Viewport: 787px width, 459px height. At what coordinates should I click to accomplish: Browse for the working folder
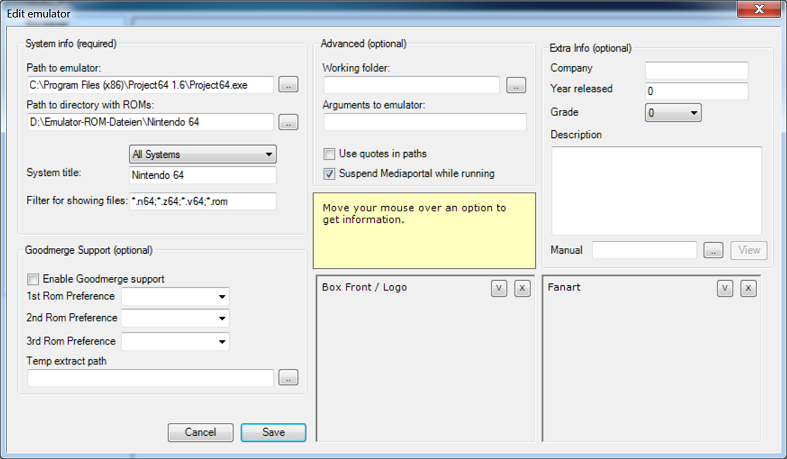[516, 85]
